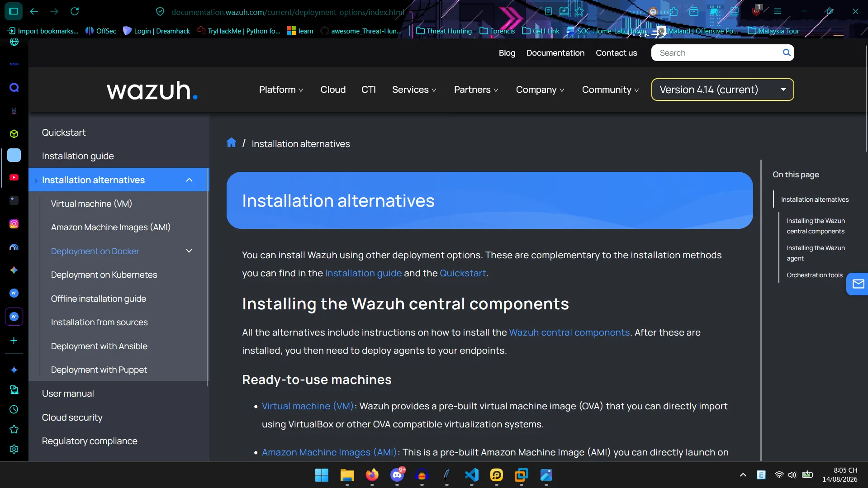Click the browser back arrow
The width and height of the screenshot is (868, 488).
[34, 11]
